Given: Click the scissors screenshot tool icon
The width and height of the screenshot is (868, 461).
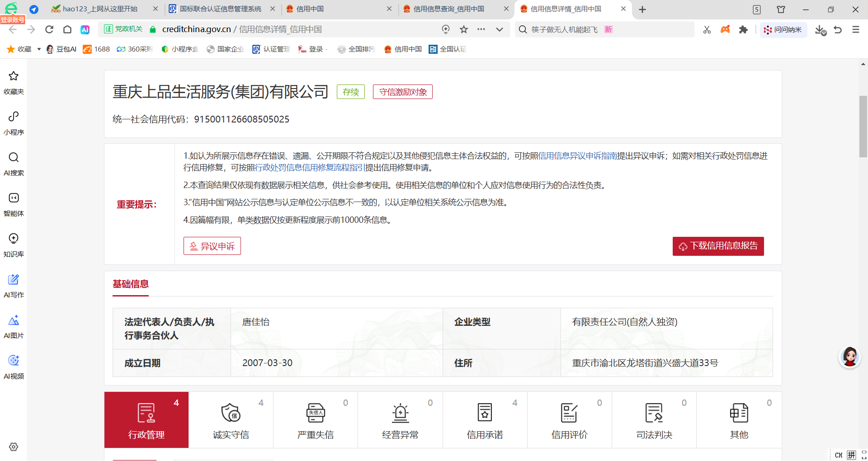Looking at the screenshot, I should [x=707, y=29].
